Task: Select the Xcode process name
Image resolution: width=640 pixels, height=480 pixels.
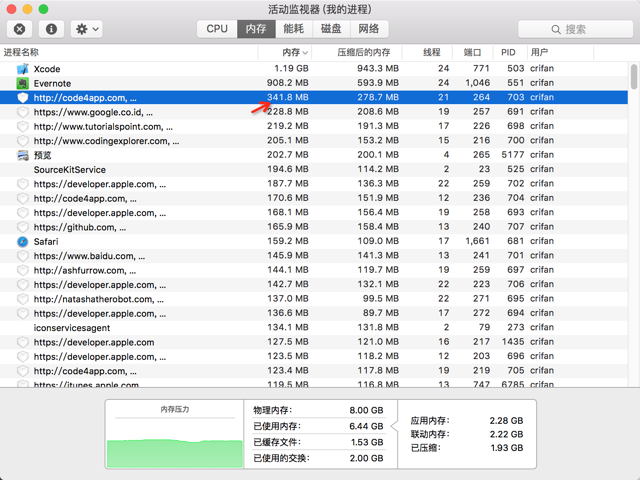Action: pos(47,69)
